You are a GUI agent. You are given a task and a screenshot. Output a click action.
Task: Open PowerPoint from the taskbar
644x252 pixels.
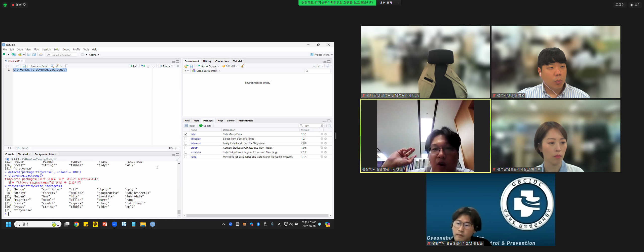point(105,224)
